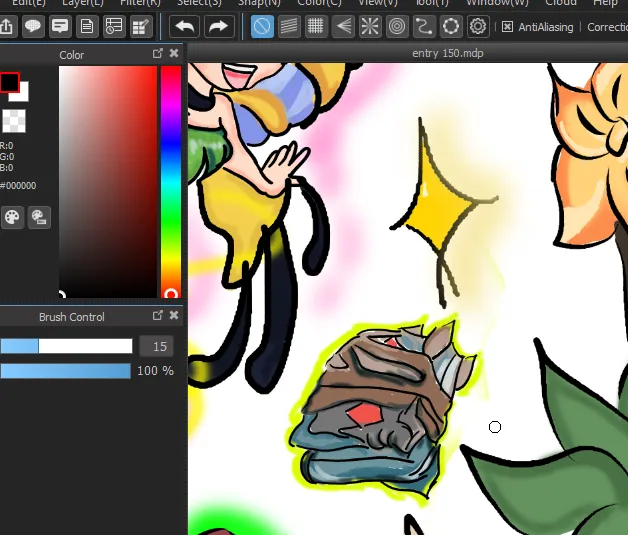This screenshot has height=535, width=628.
Task: Open the Color menu
Action: click(x=319, y=3)
